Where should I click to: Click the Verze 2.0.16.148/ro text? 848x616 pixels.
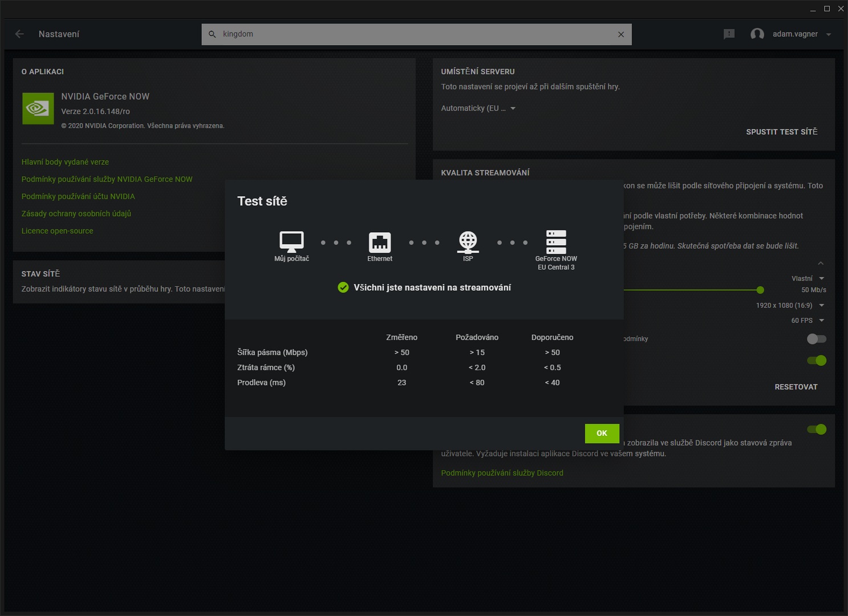[95, 112]
